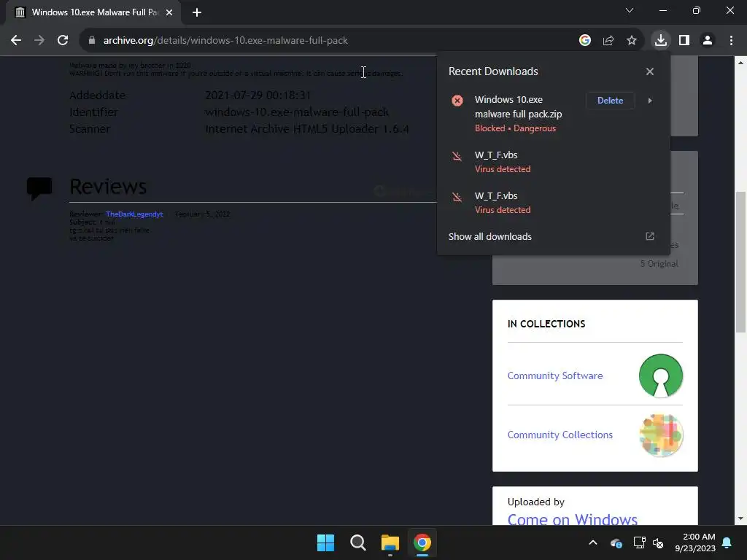
Task: Expand options arrow beside the Delete button
Action: click(650, 101)
